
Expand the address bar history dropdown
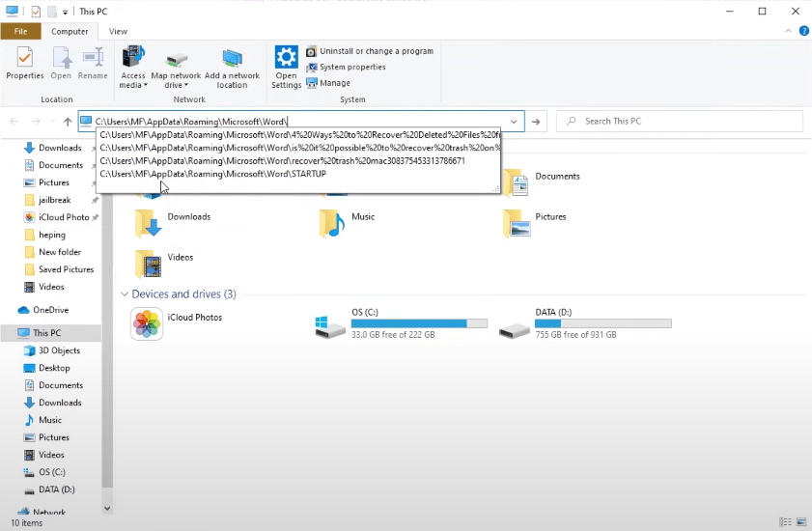coord(514,122)
